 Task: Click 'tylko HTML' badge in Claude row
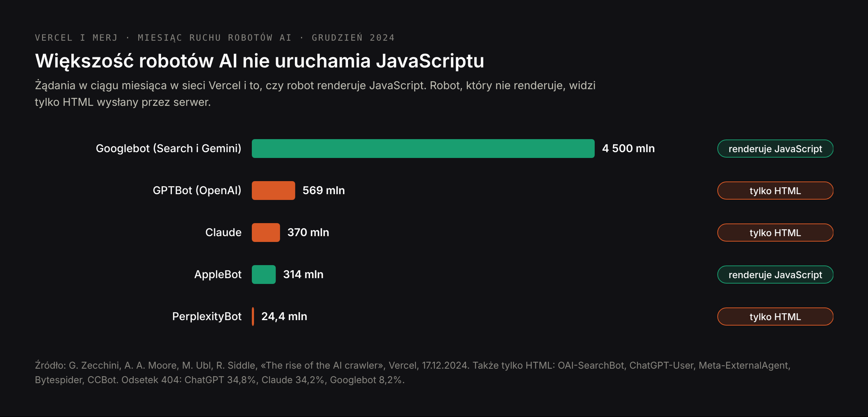(x=775, y=232)
